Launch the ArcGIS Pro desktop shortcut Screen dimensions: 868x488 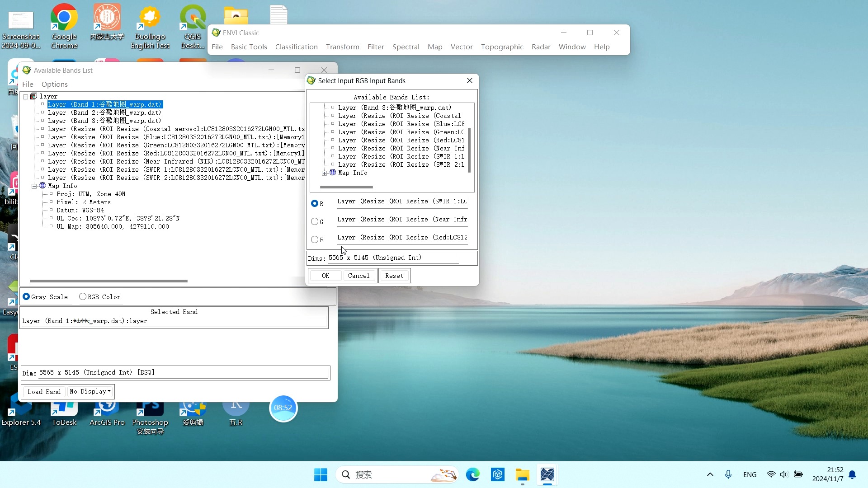click(x=107, y=408)
